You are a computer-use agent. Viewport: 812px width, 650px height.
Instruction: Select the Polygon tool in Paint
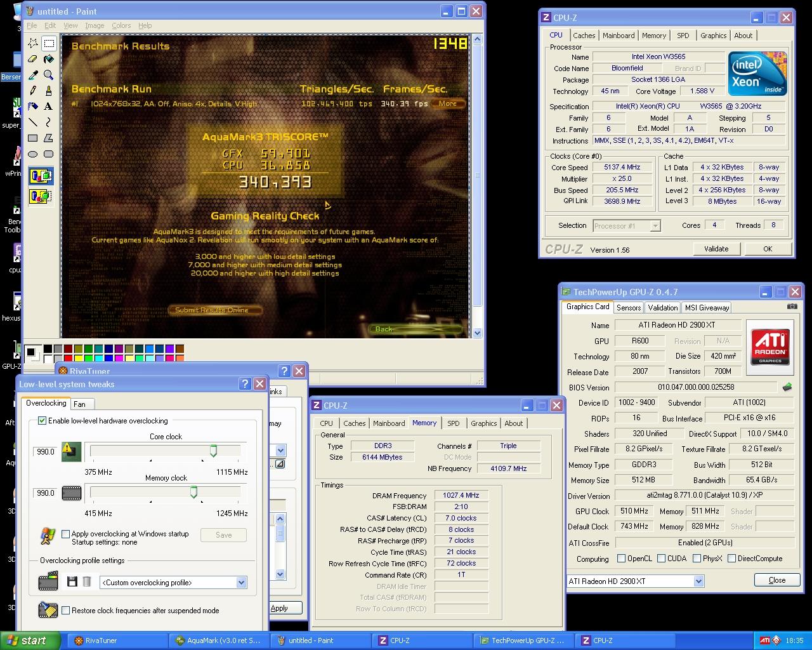49,138
